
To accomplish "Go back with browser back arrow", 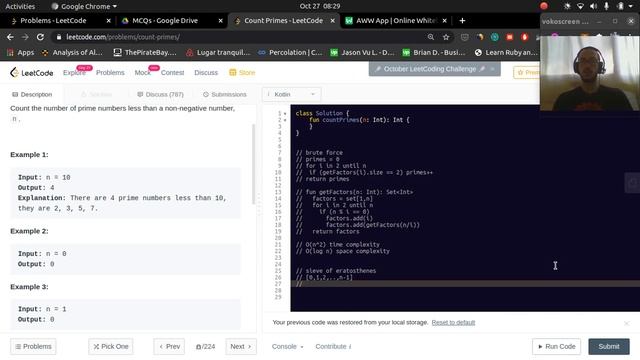I will tap(10, 37).
